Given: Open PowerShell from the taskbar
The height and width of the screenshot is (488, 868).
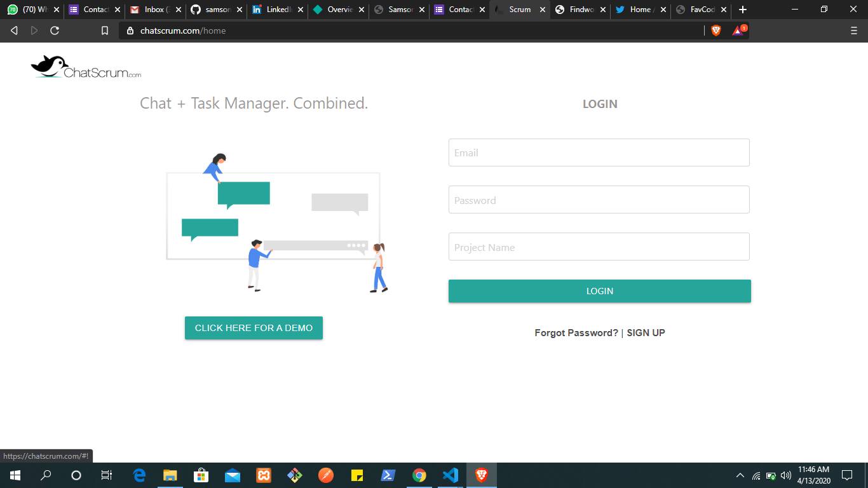Looking at the screenshot, I should point(388,475).
